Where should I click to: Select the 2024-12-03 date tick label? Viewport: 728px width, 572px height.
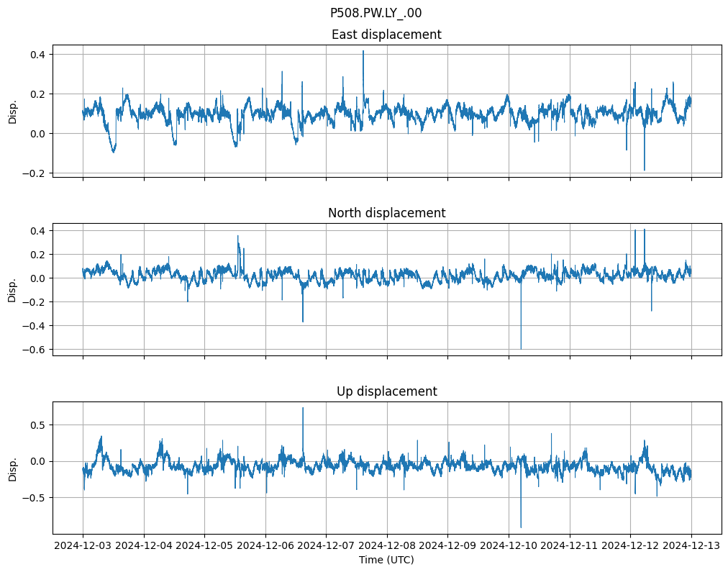[83, 545]
